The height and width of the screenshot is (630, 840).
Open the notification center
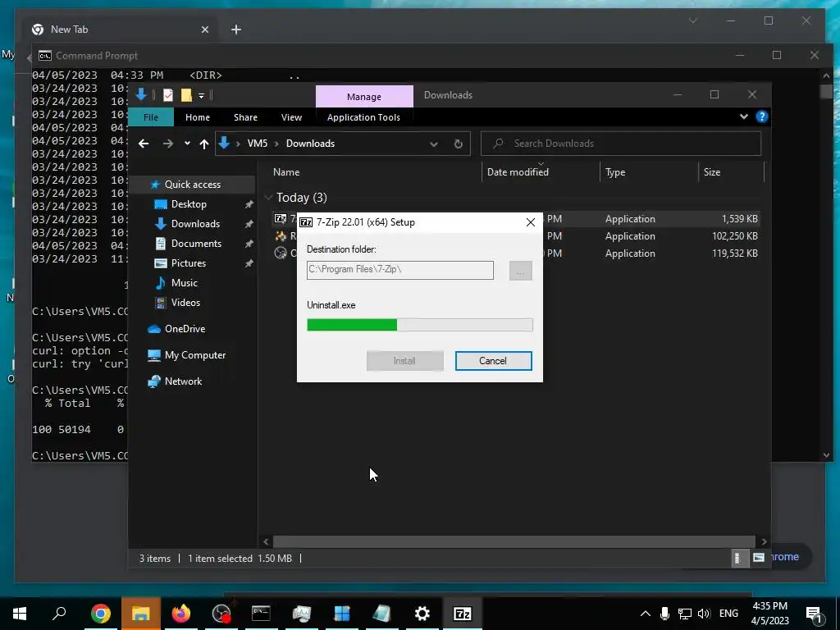point(814,614)
